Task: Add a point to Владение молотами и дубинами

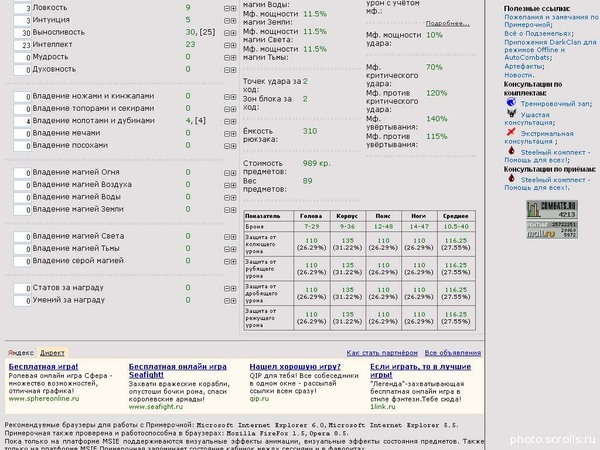Action: 233,121
